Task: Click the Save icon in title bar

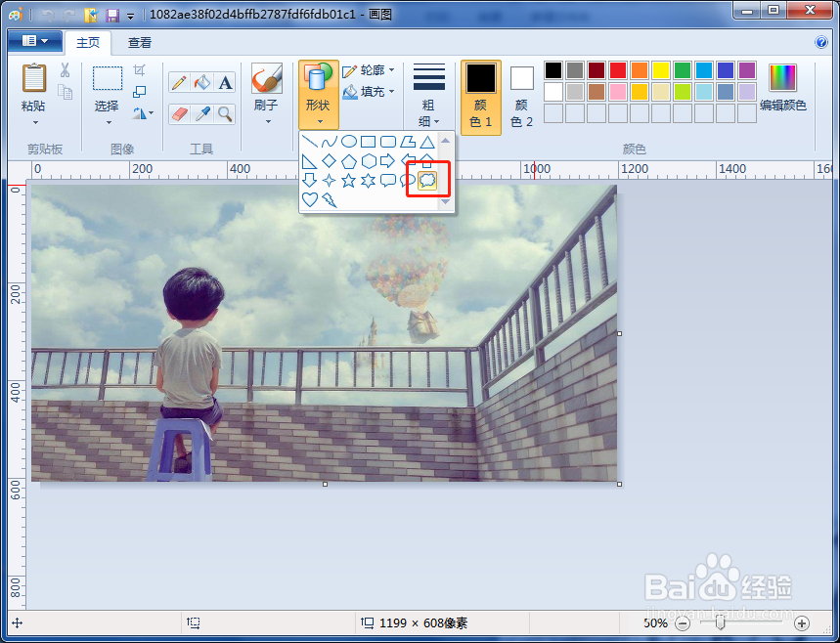Action: [111, 15]
